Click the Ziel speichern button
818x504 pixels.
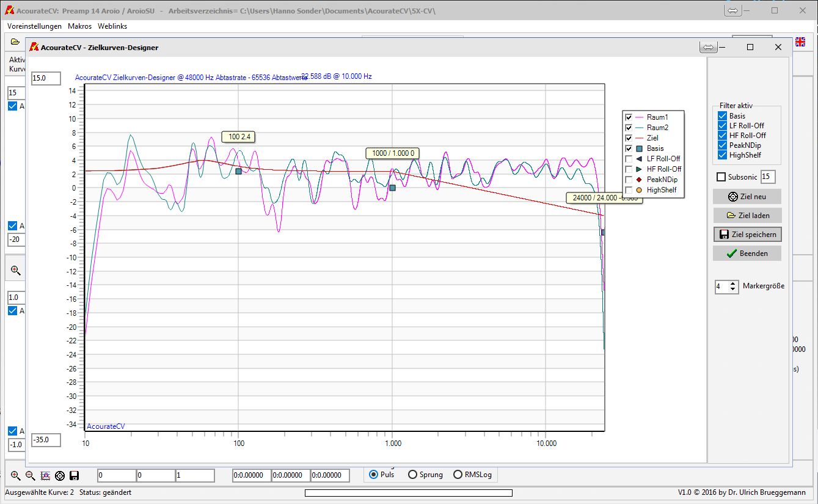(x=747, y=235)
